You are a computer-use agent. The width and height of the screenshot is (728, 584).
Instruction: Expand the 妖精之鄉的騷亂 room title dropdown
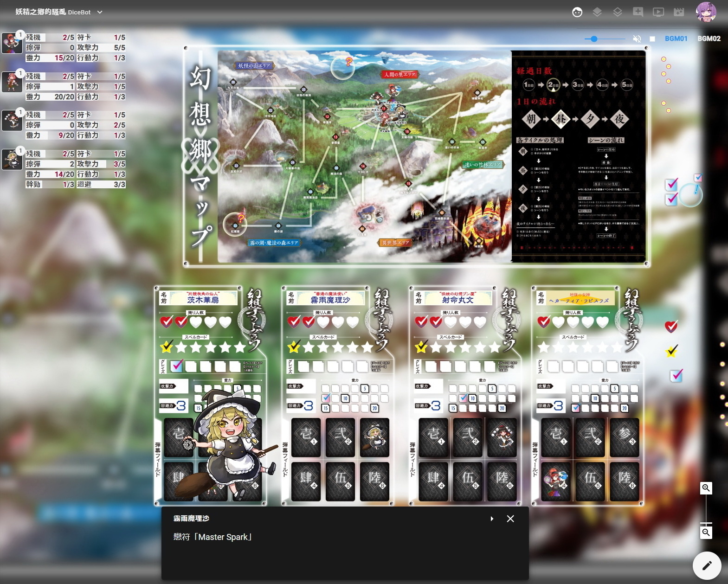(100, 13)
